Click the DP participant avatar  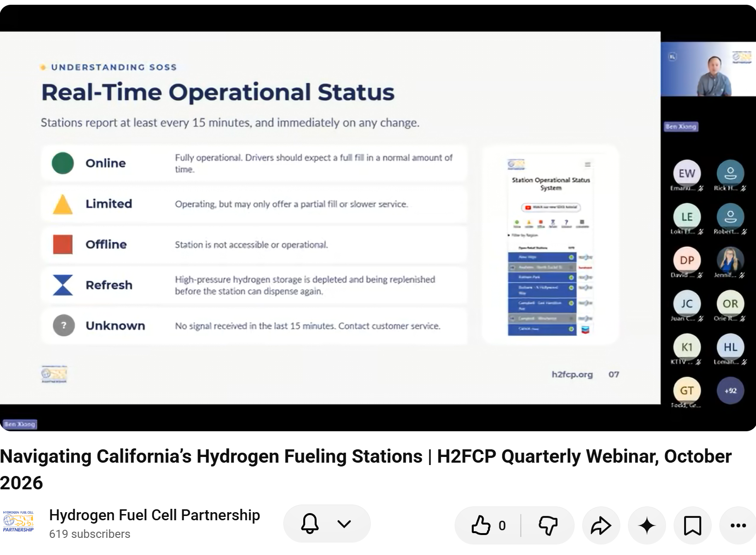pyautogui.click(x=687, y=260)
